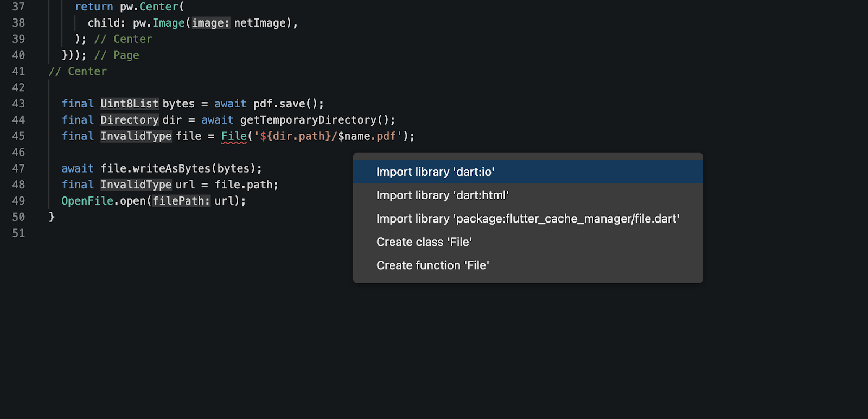
Task: Click line number 43 in the gutter
Action: (18, 104)
